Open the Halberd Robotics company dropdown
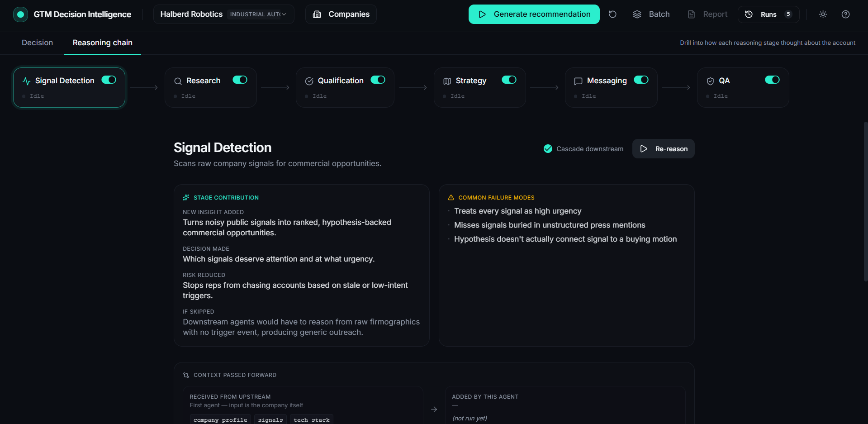868x424 pixels. pos(223,14)
